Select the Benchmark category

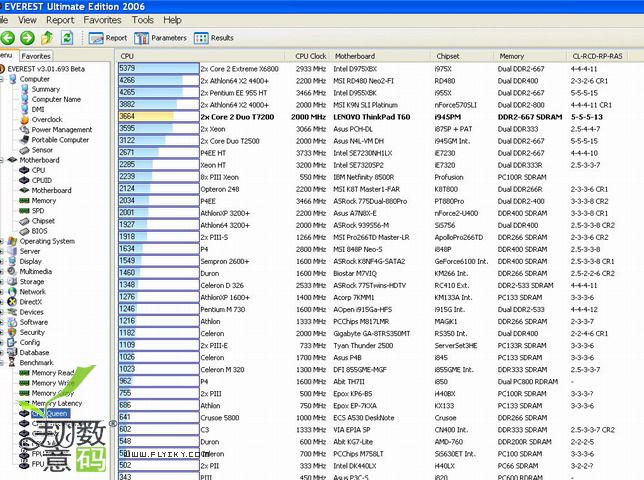coord(37,363)
